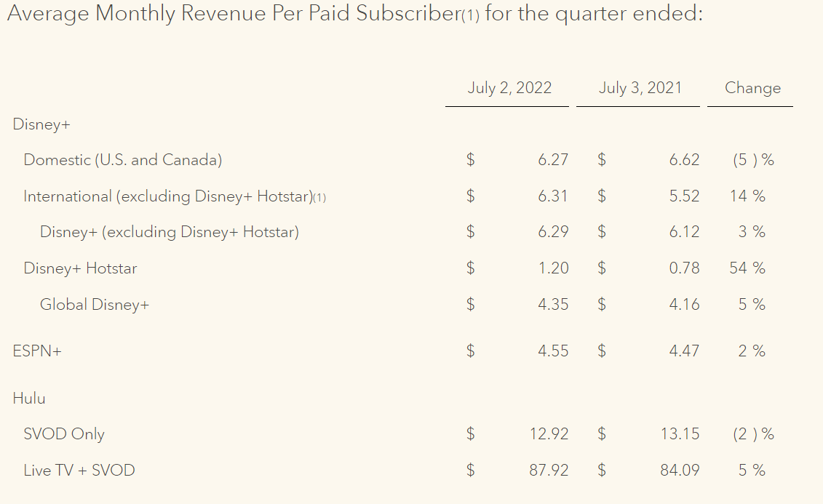Click the 5.52 International value
823x504 pixels.
(x=684, y=196)
